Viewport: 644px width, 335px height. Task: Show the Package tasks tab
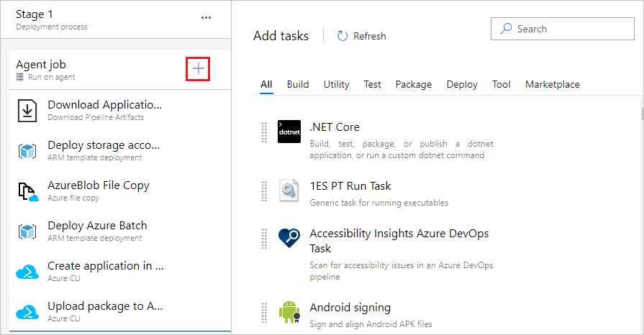(414, 85)
